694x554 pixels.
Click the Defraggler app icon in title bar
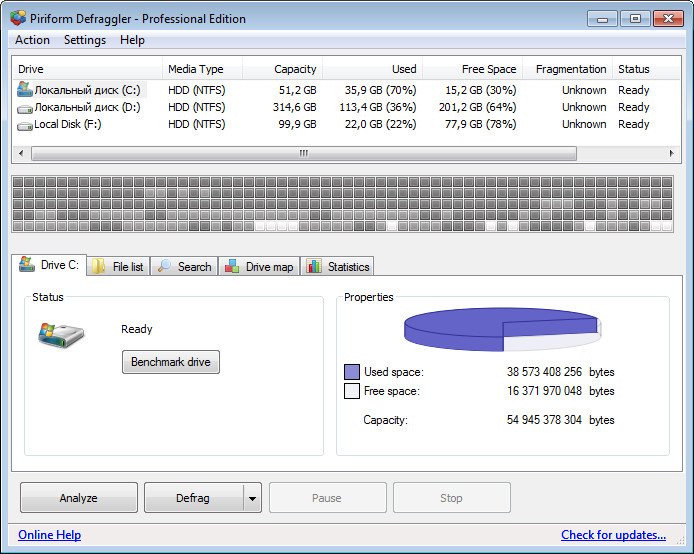pyautogui.click(x=18, y=19)
